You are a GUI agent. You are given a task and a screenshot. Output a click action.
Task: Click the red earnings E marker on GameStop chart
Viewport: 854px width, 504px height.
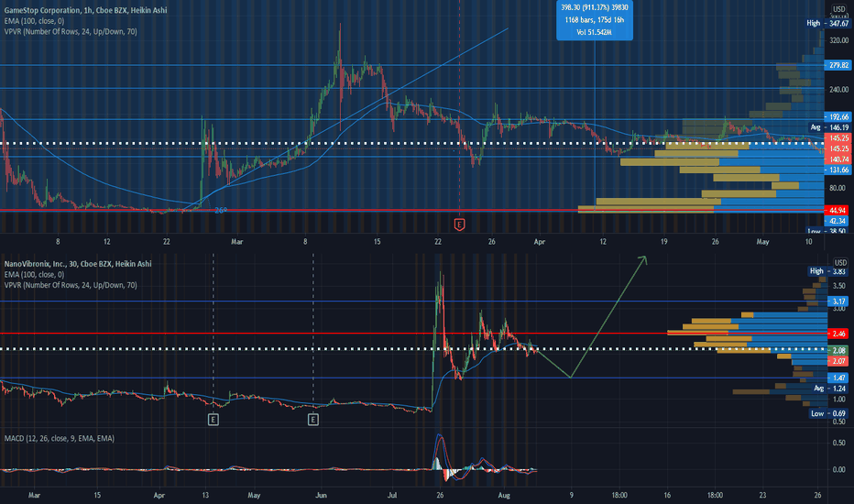[459, 225]
